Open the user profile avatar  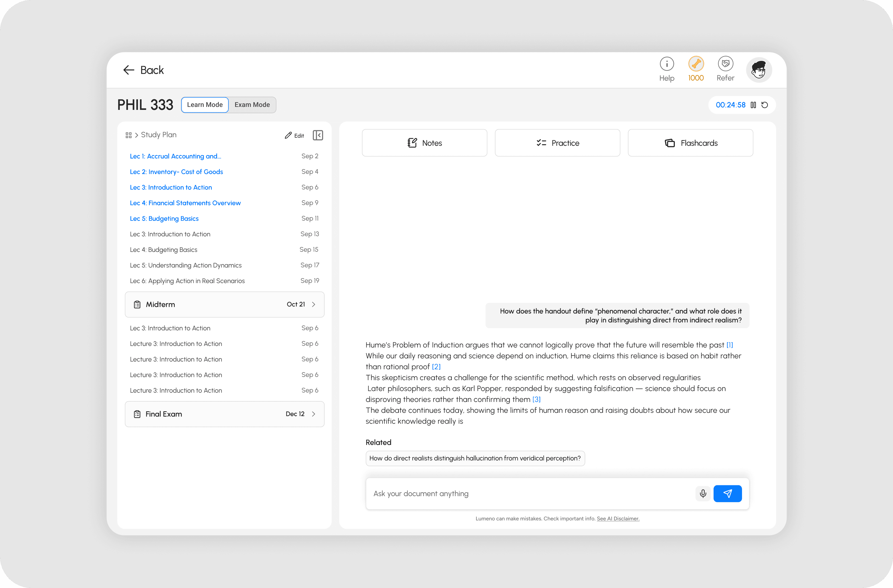(758, 70)
